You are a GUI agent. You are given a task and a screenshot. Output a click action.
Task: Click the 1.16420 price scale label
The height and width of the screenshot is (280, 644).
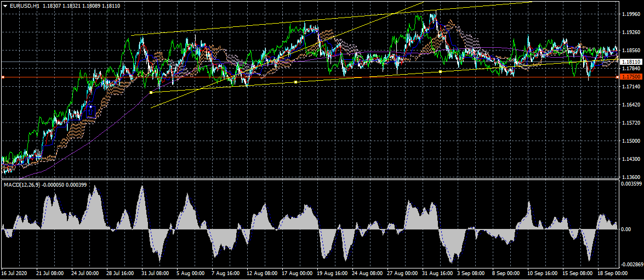point(631,104)
